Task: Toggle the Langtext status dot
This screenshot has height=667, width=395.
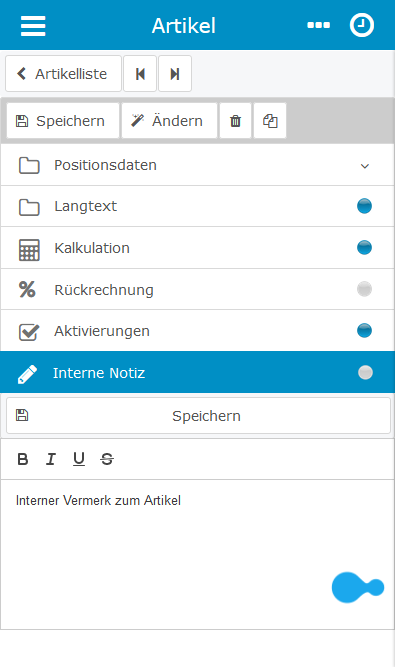Action: coord(364,206)
